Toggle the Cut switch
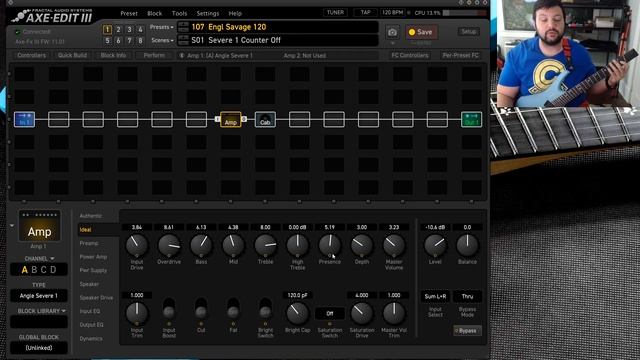The height and width of the screenshot is (360, 640). tap(201, 309)
